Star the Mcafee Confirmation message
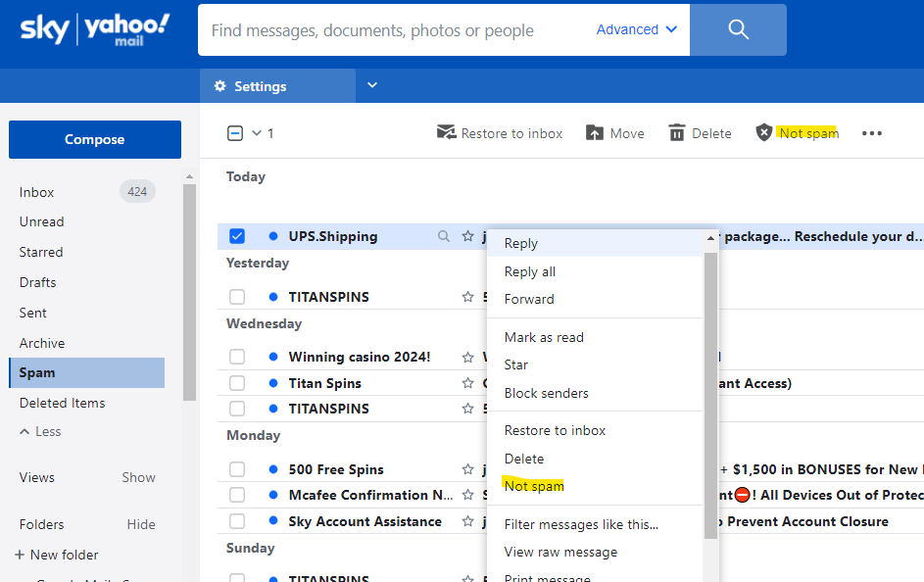This screenshot has width=924, height=582. click(468, 495)
